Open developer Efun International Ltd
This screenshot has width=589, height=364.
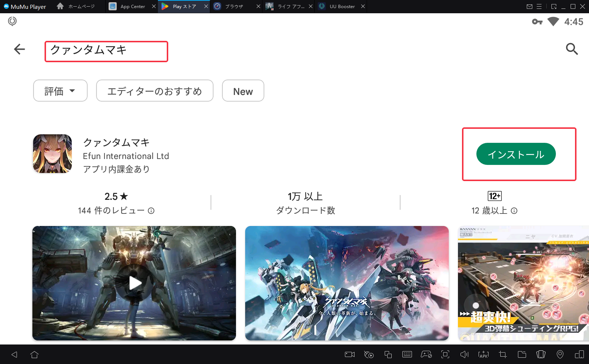pyautogui.click(x=126, y=156)
